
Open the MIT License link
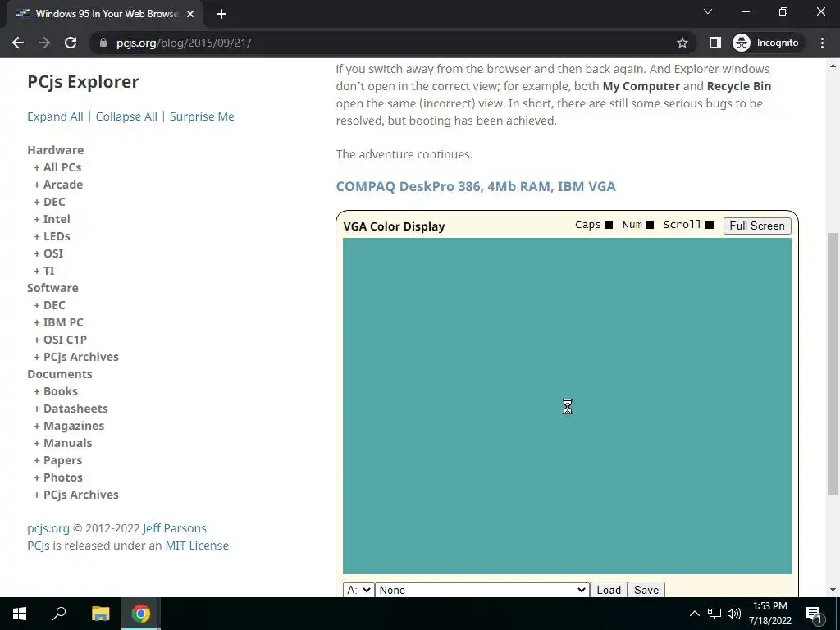[197, 546]
